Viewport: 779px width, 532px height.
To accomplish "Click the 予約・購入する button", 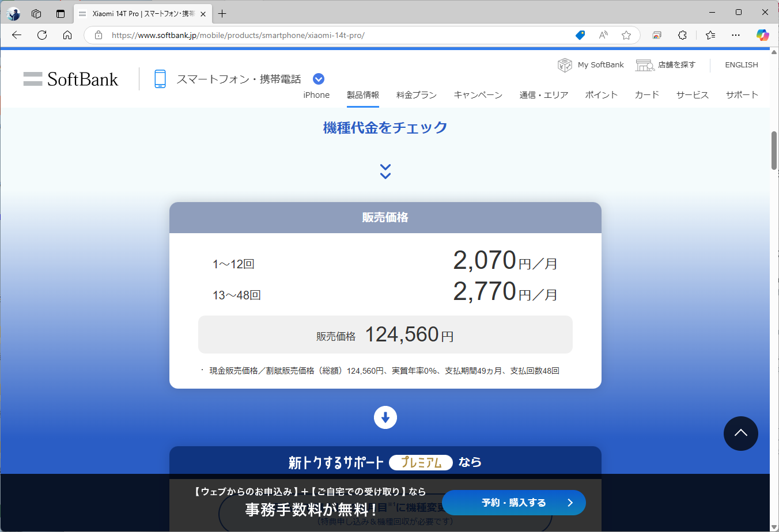I will point(513,503).
